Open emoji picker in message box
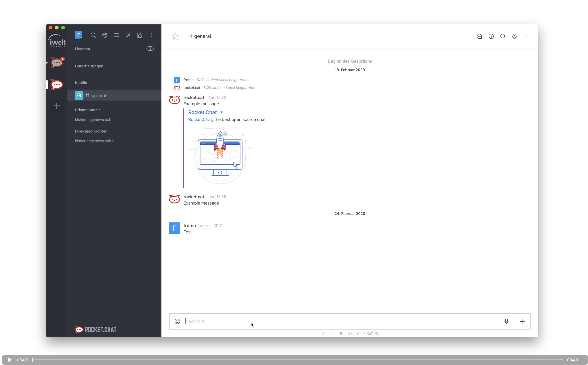588x365 pixels. (x=178, y=321)
